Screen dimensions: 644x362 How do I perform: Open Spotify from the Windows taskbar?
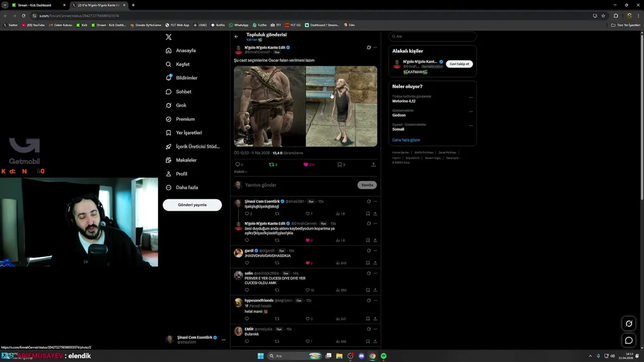(383, 356)
